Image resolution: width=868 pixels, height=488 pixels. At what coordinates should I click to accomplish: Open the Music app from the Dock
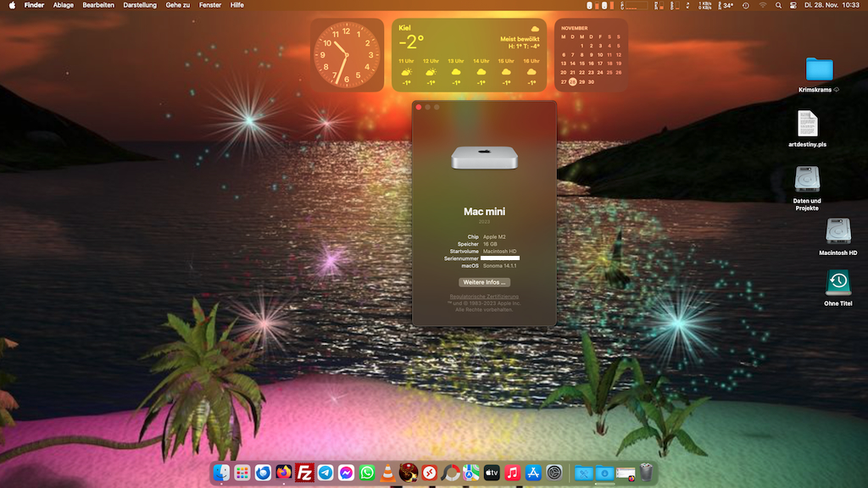tap(512, 473)
